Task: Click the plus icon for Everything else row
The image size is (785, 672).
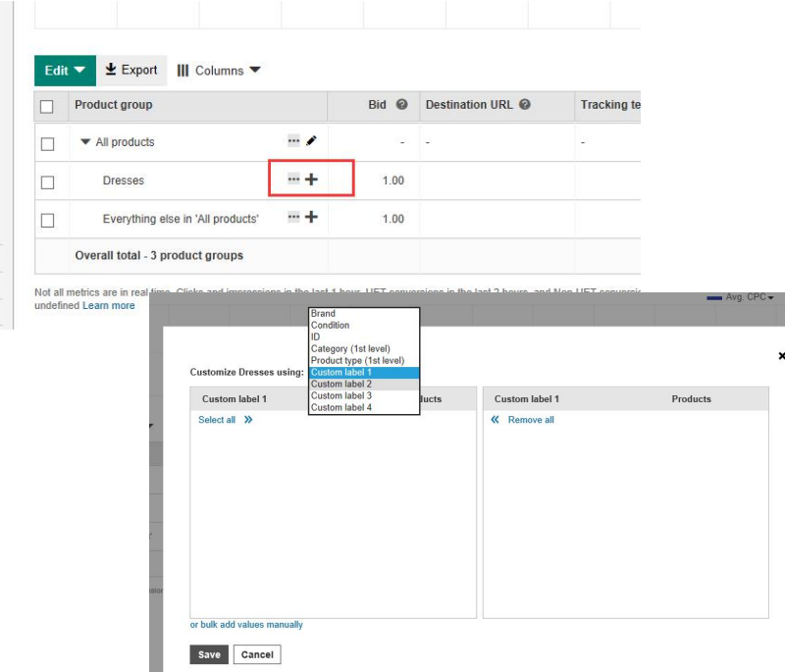Action: pyautogui.click(x=312, y=218)
